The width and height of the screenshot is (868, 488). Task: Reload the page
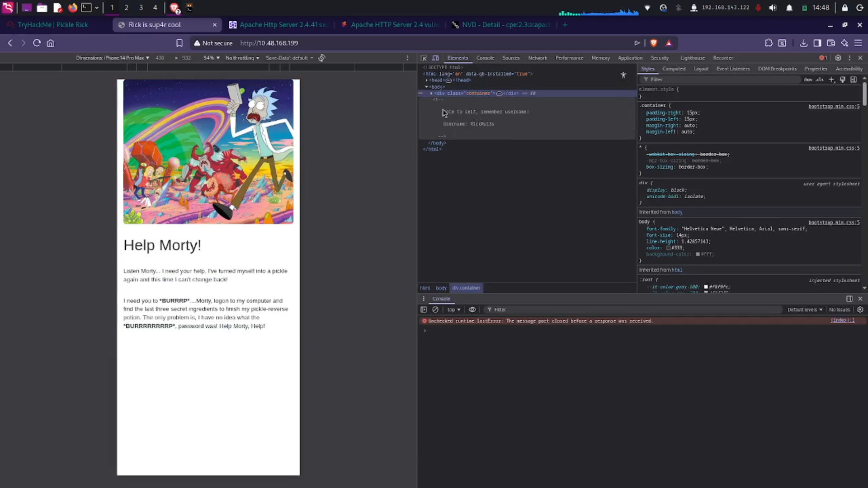tap(37, 43)
